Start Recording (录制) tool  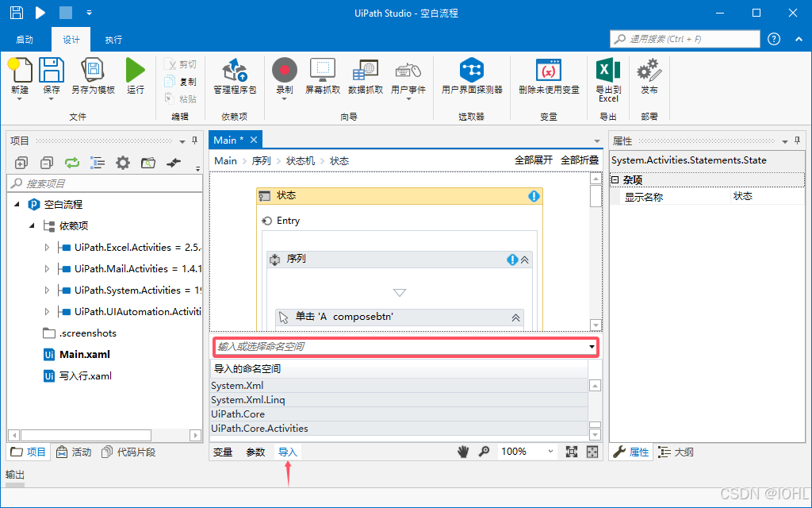pos(285,70)
